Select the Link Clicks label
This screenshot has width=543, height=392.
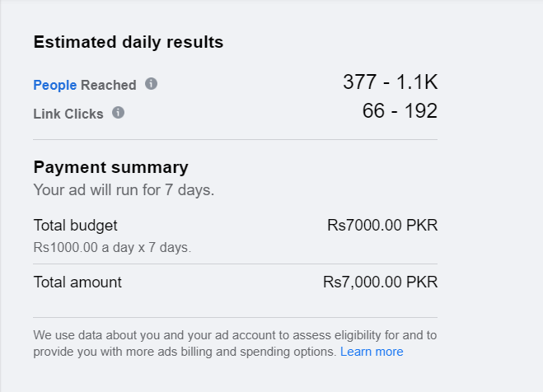click(x=68, y=114)
